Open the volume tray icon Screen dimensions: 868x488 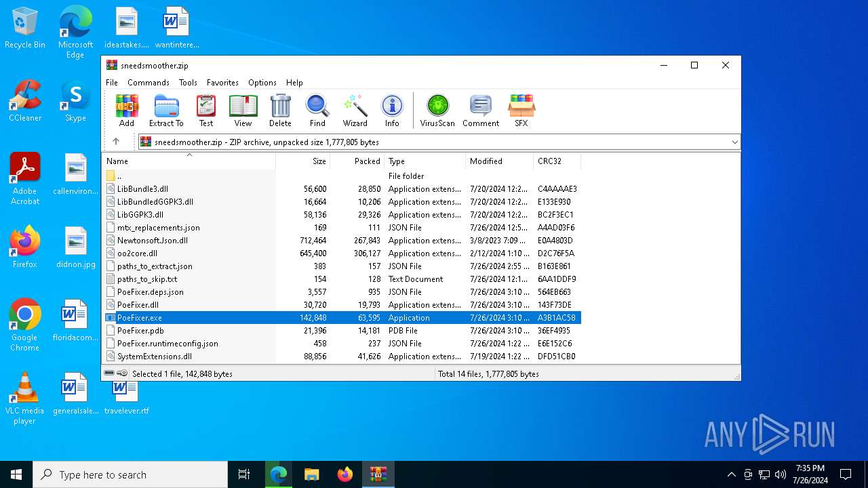point(781,474)
